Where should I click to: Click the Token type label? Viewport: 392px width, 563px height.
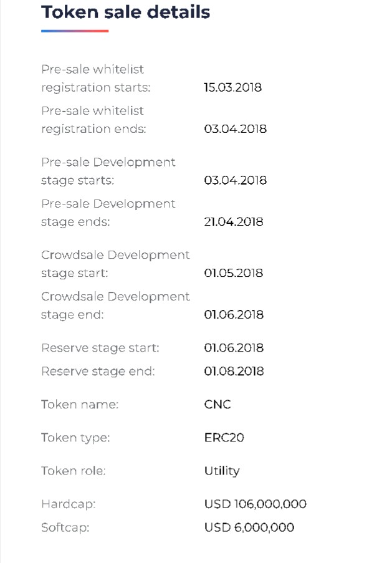(x=75, y=438)
